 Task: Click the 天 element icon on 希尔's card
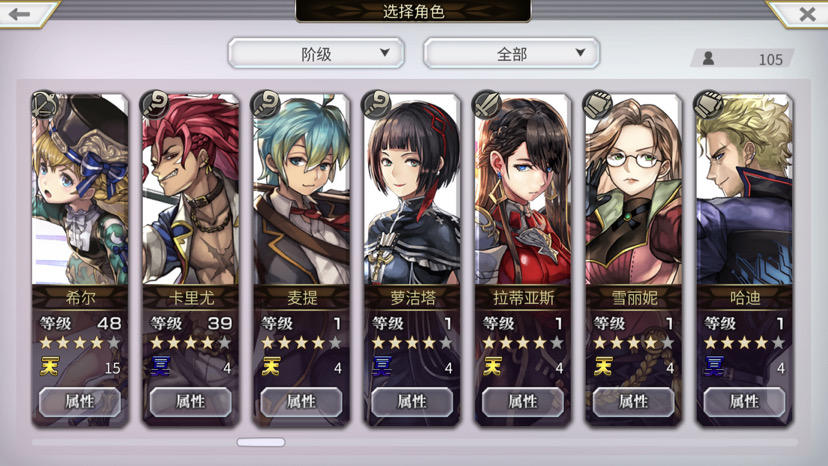[49, 366]
